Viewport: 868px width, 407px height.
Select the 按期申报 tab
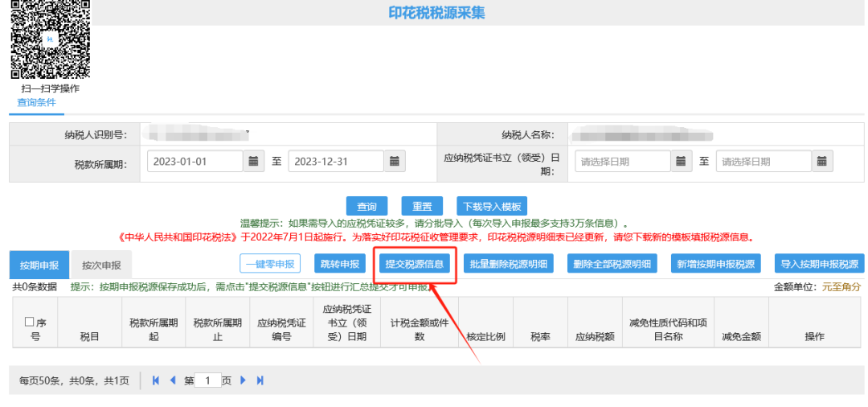click(x=39, y=265)
